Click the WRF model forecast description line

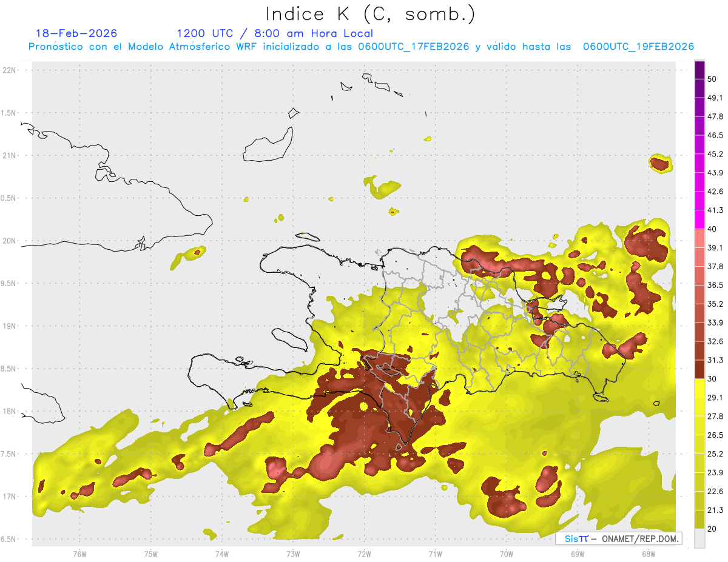[x=361, y=47]
